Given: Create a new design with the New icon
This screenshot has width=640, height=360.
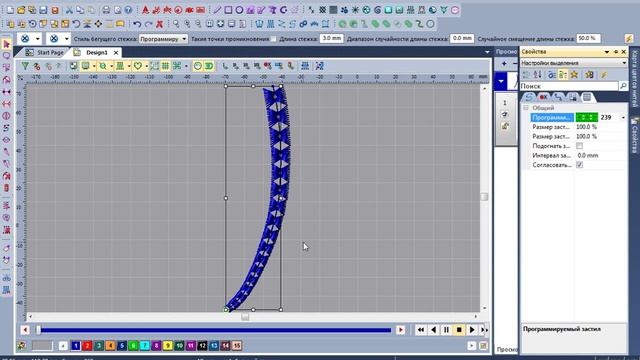Looking at the screenshot, I should [10, 9].
